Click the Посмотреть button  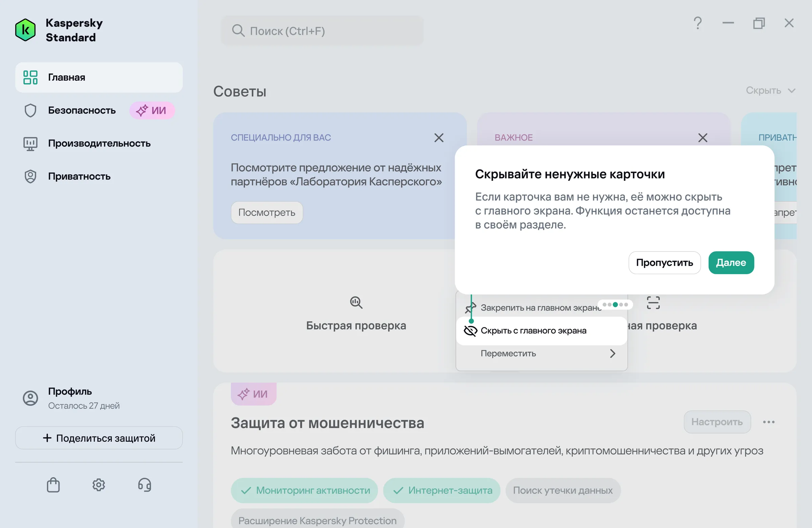tap(267, 213)
